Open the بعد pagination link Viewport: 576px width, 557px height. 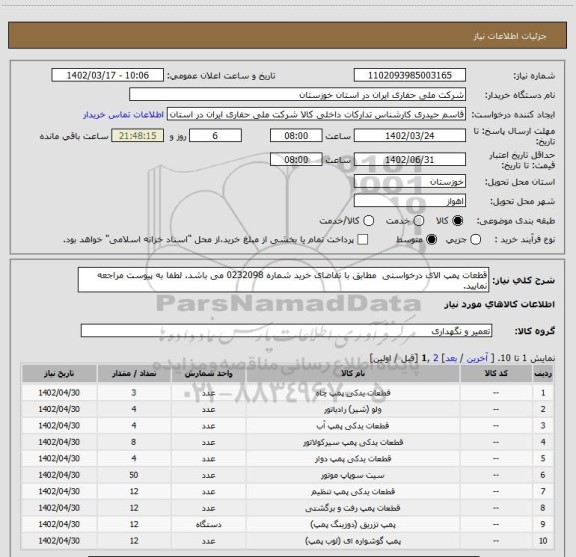[451, 358]
